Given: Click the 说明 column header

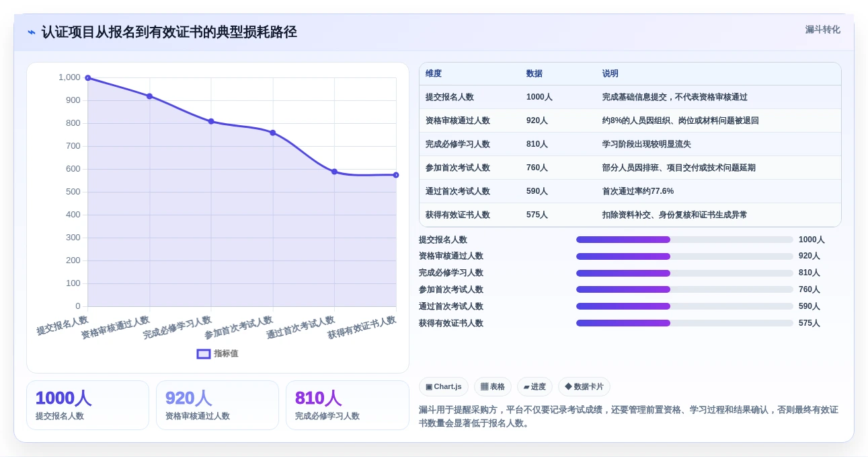Looking at the screenshot, I should [610, 74].
